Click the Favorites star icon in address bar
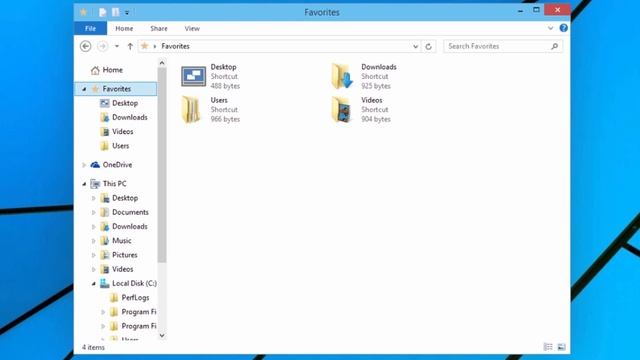Image resolution: width=640 pixels, height=360 pixels. click(x=144, y=46)
